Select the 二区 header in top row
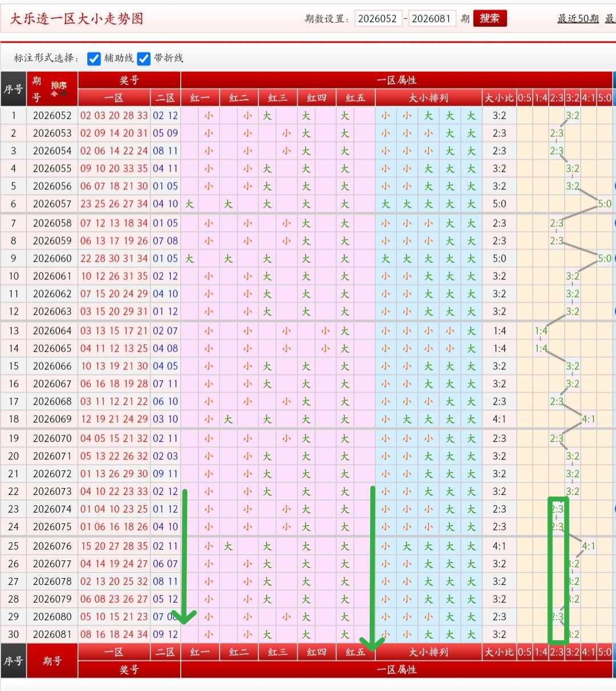Screen dimensions: 616x691 point(165,97)
